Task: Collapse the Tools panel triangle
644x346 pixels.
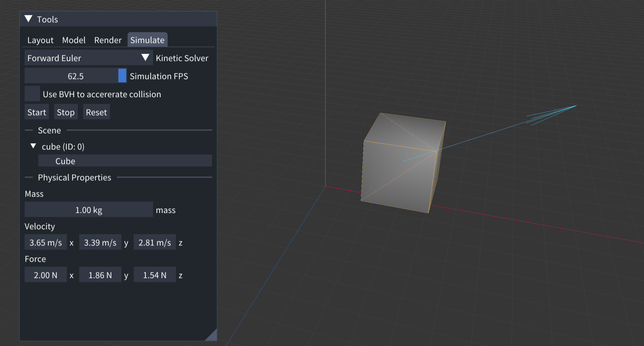Action: coord(29,19)
